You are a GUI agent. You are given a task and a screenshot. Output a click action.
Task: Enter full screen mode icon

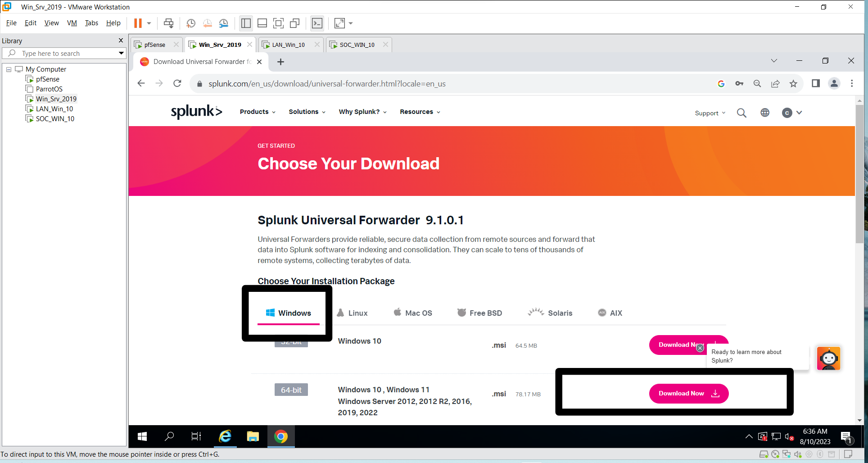pos(278,23)
